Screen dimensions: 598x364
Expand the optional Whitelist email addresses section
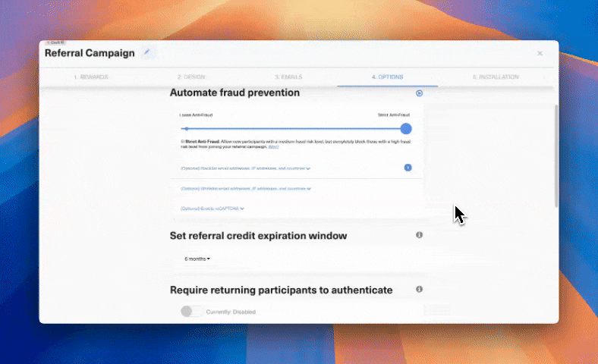pyautogui.click(x=245, y=188)
